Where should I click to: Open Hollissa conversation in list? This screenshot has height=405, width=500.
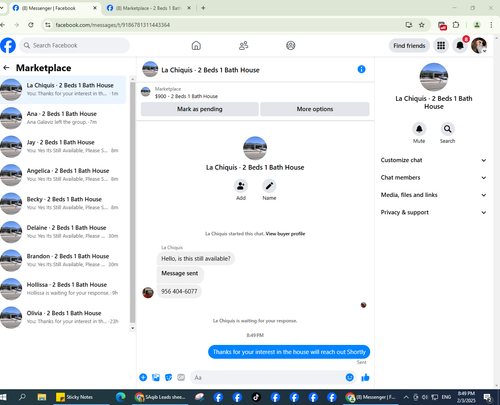[63, 289]
